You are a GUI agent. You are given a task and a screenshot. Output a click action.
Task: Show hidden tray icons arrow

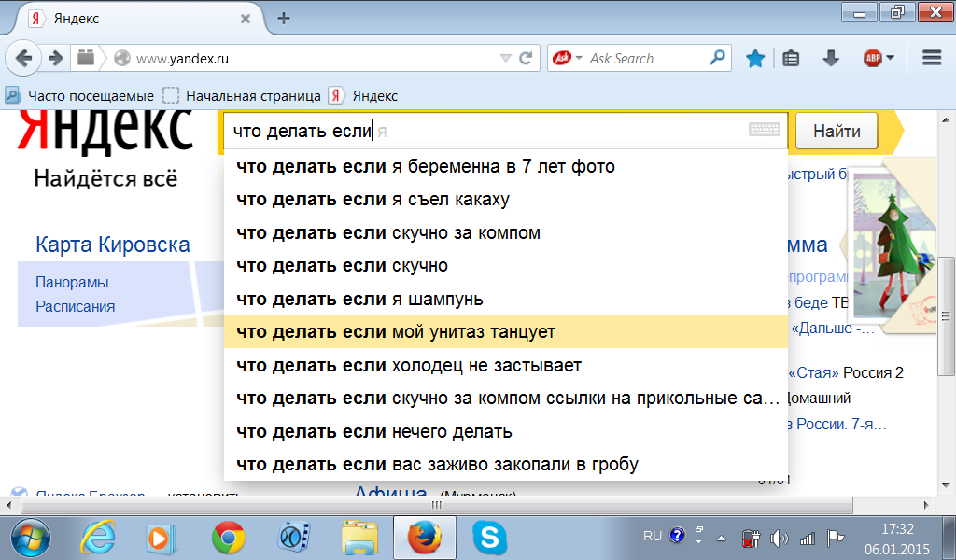click(x=722, y=538)
